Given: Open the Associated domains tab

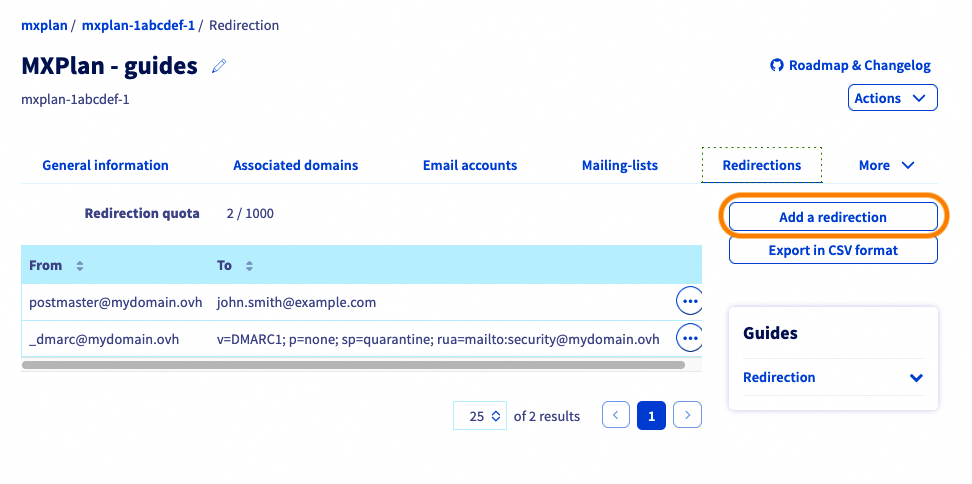Looking at the screenshot, I should 295,165.
